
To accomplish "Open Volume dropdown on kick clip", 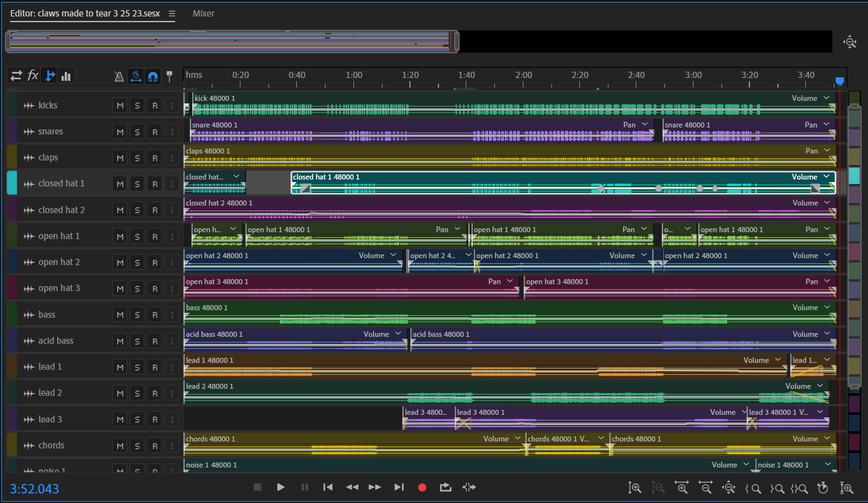I will point(826,98).
